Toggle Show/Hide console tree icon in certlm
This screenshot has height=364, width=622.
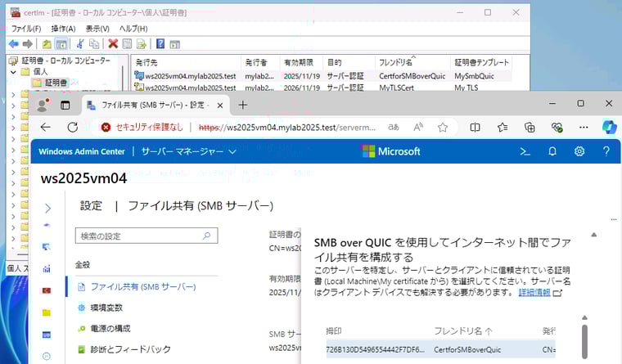point(61,44)
